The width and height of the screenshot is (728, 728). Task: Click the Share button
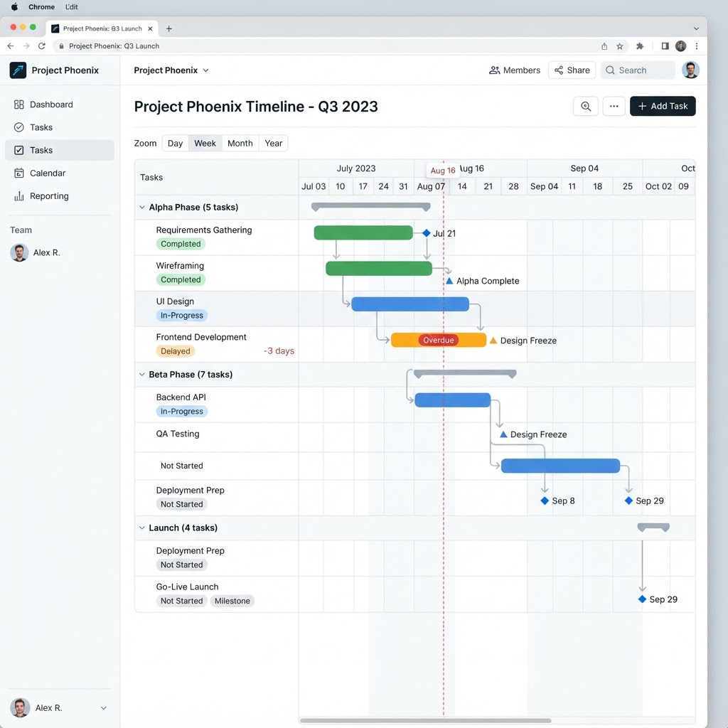click(572, 70)
